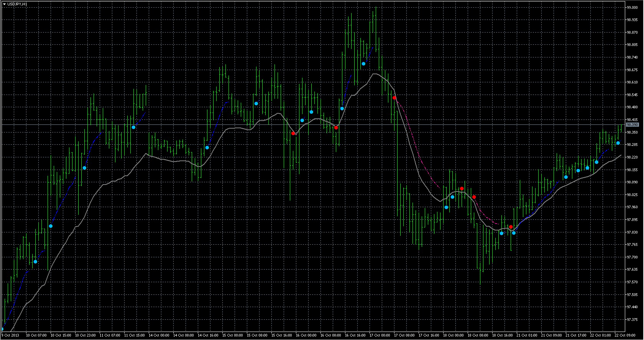Select the rightmost cyan signal dot
644x340 pixels.
point(618,143)
